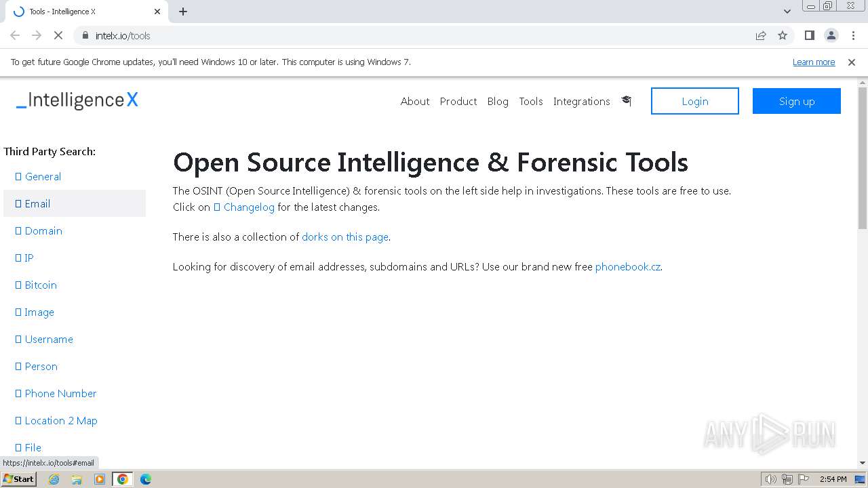Open the About menu item
868x488 pixels.
pyautogui.click(x=415, y=101)
